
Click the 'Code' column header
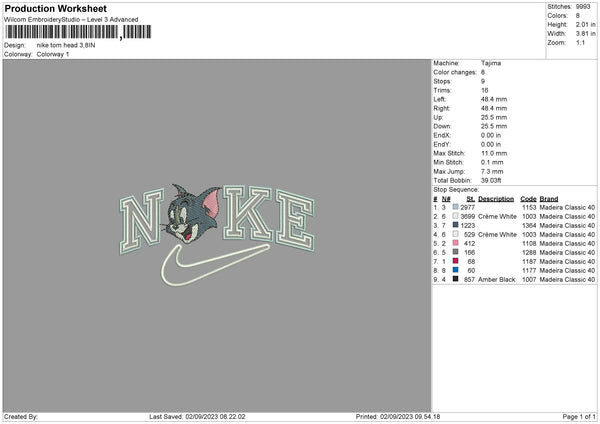tap(528, 199)
